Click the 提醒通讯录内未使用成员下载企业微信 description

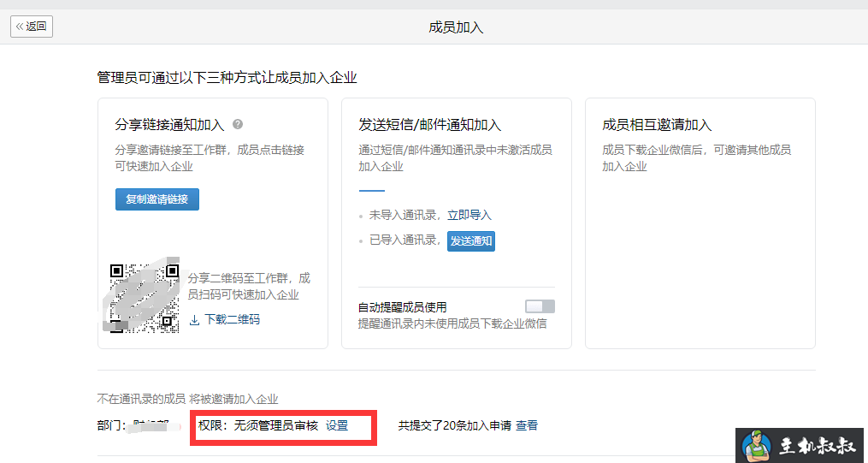[452, 324]
